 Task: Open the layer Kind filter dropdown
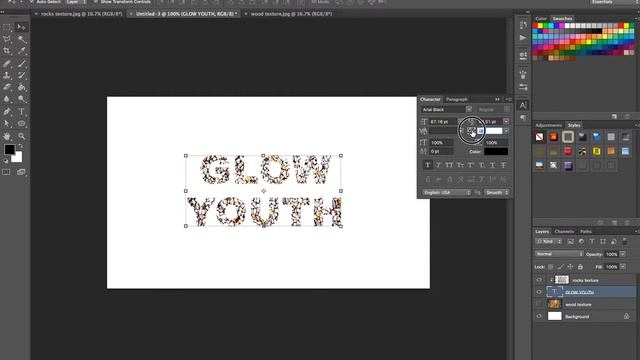click(x=548, y=242)
